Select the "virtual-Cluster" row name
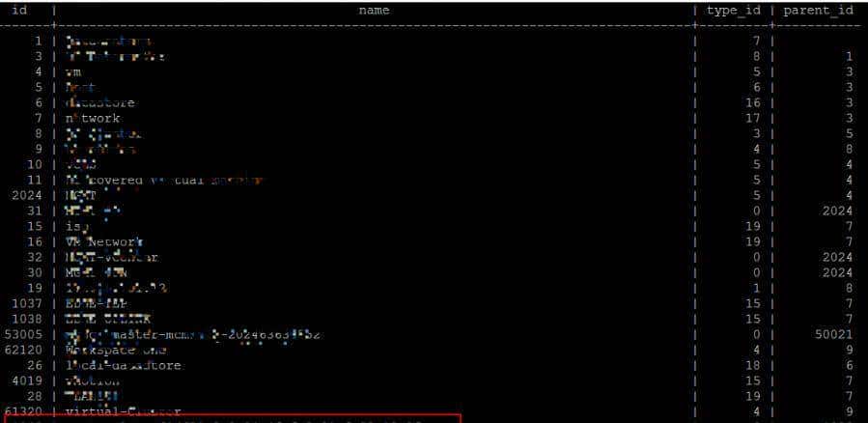The width and height of the screenshot is (868, 423). click(123, 411)
